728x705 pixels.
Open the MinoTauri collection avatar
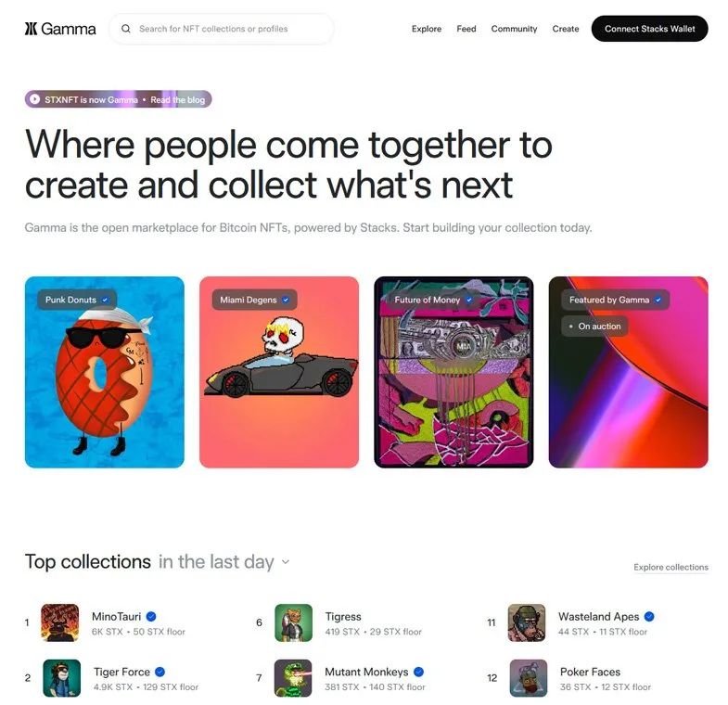coord(60,622)
